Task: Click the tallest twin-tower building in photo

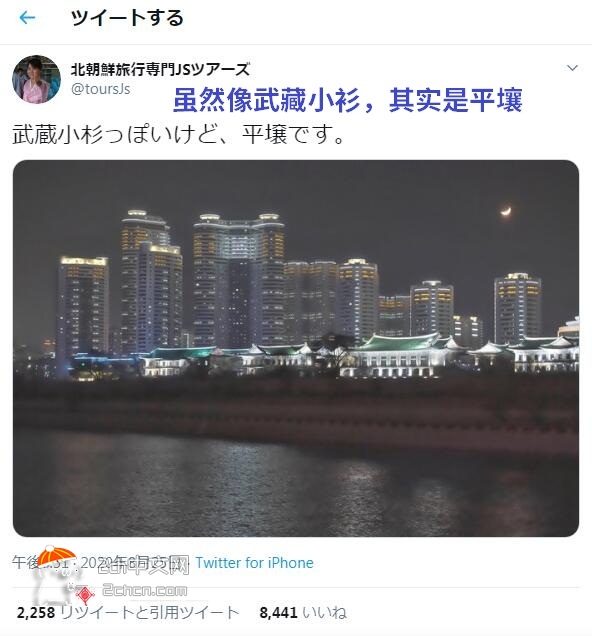Action: pos(238,280)
